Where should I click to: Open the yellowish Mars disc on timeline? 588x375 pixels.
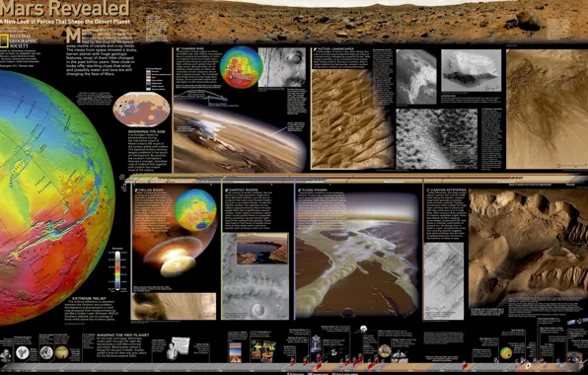click(x=61, y=352)
